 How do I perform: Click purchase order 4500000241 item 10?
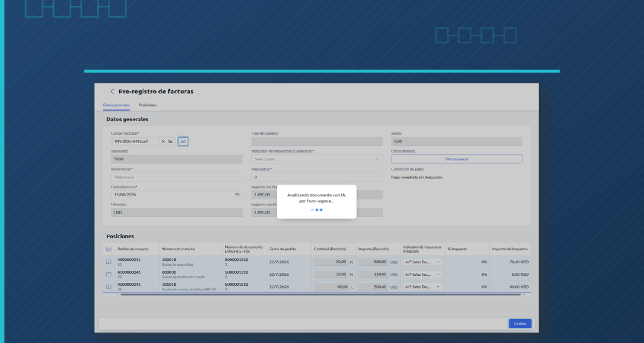[x=129, y=262]
